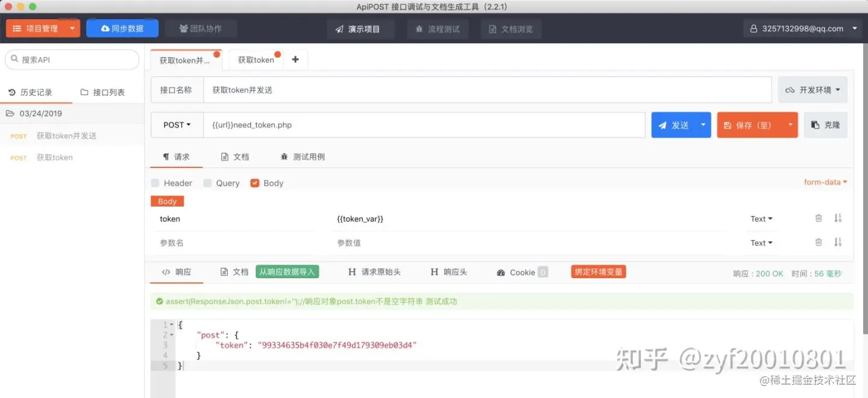Open the Text type dropdown on the empty parameter row
The width and height of the screenshot is (868, 398).
(x=761, y=243)
